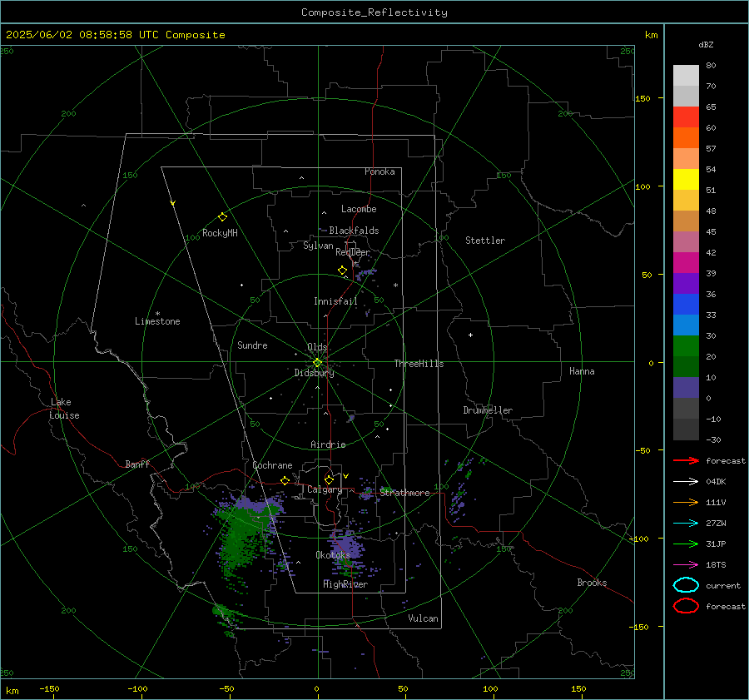Select the RockyMH label

click(x=220, y=233)
